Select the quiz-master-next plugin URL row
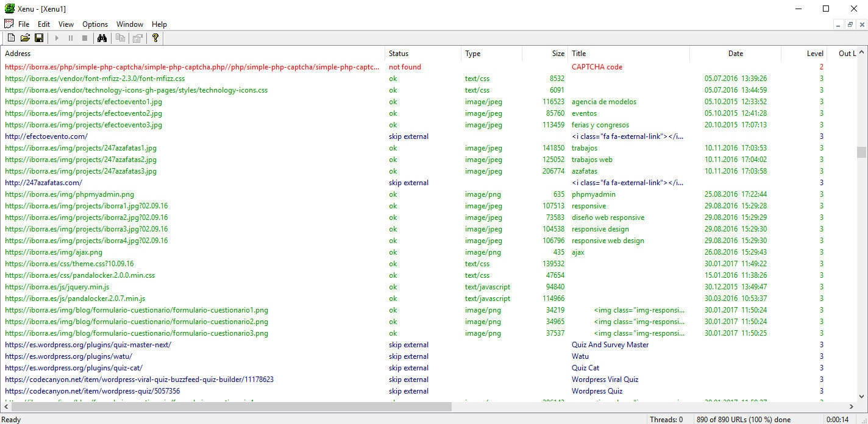 (88, 345)
